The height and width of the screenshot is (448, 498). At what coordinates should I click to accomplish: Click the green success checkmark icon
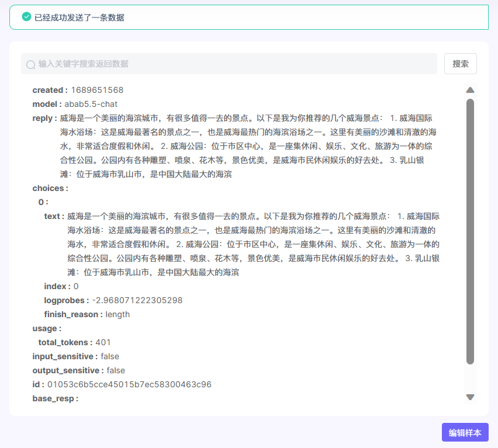tap(26, 17)
